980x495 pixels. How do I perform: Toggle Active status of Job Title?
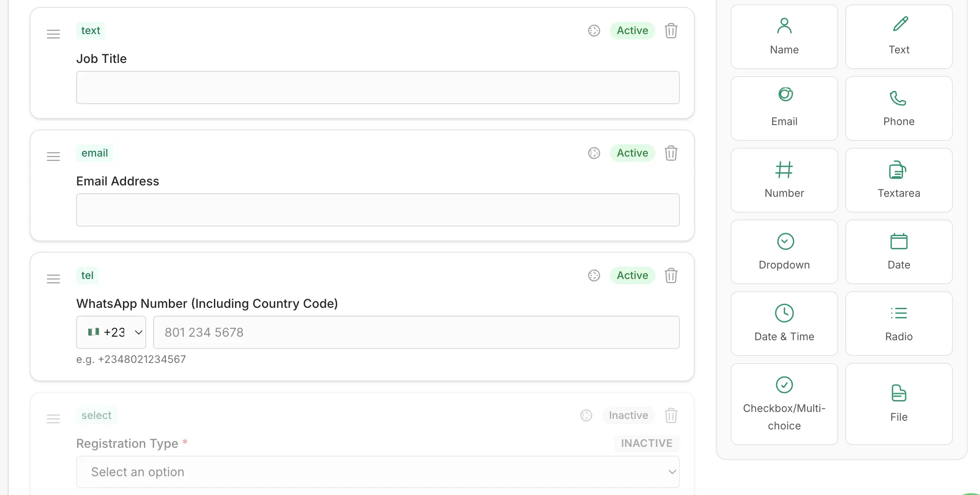pos(632,31)
